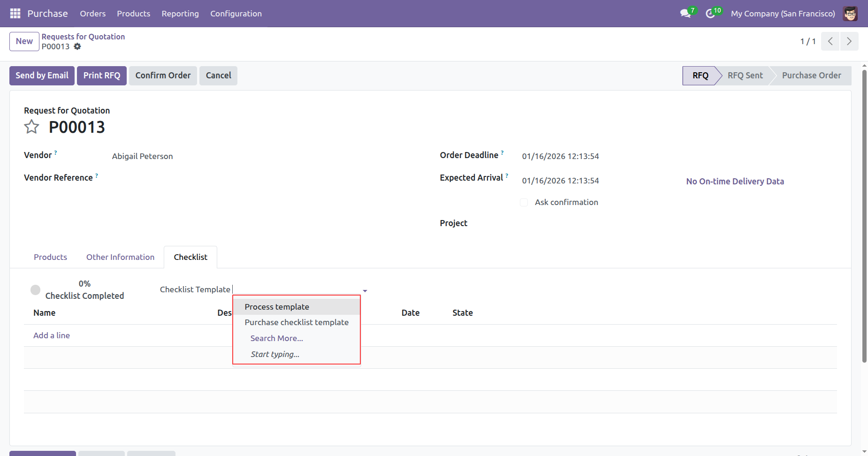Open the Reporting menu
868x456 pixels.
(x=180, y=14)
